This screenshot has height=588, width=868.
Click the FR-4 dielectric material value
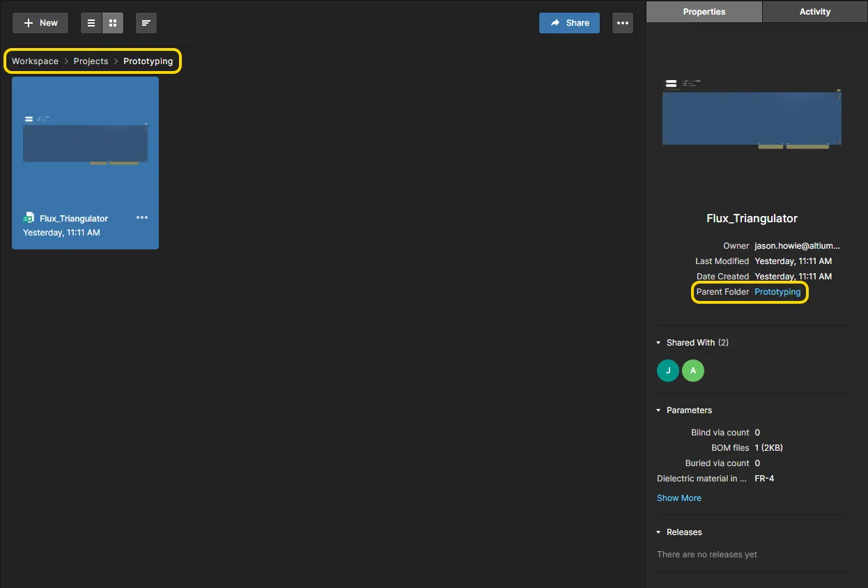(x=764, y=479)
